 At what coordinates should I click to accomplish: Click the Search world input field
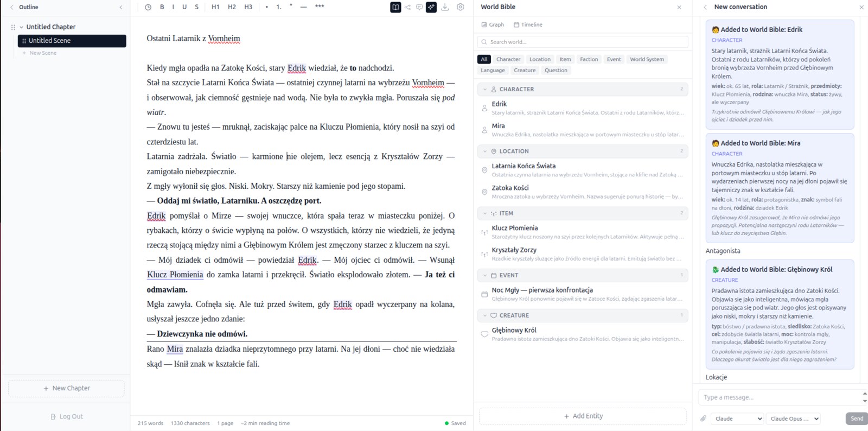point(583,42)
